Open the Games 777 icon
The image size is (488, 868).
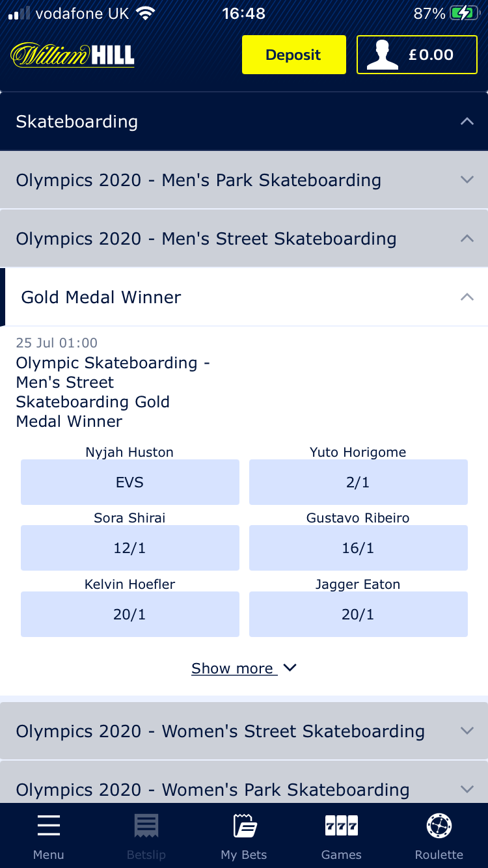341,826
